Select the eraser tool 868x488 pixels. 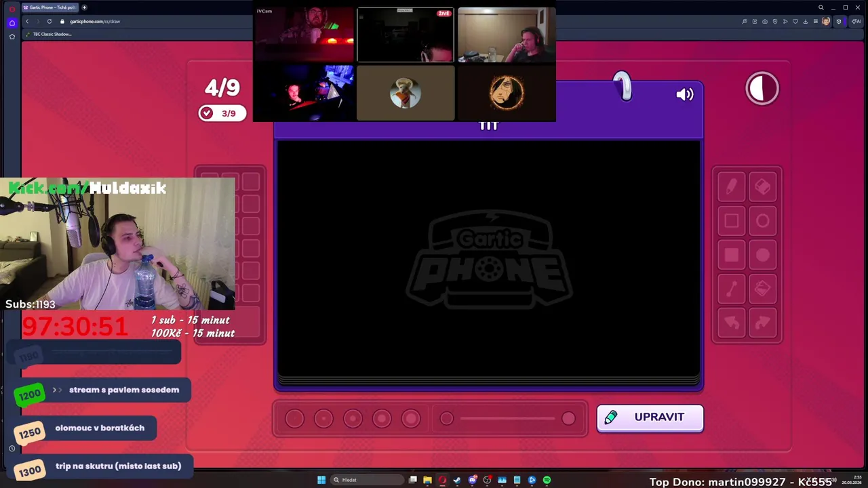pos(763,187)
